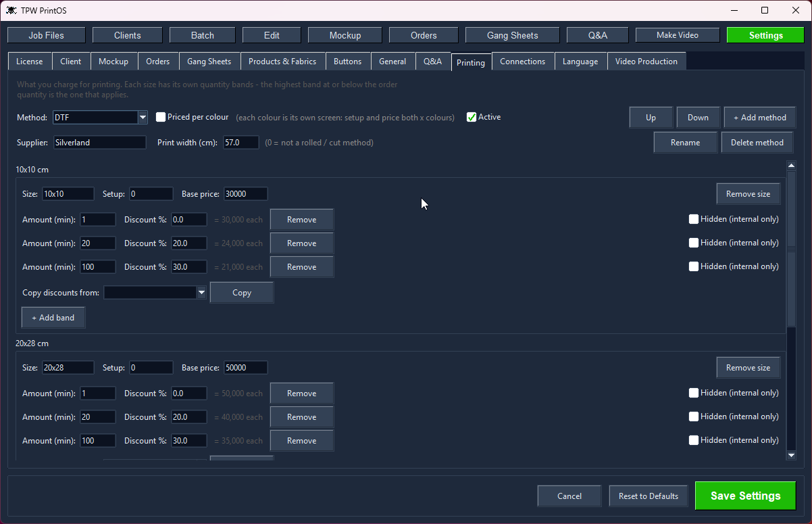Click Reset to Defaults
Viewport: 812px width, 524px height.
649,496
